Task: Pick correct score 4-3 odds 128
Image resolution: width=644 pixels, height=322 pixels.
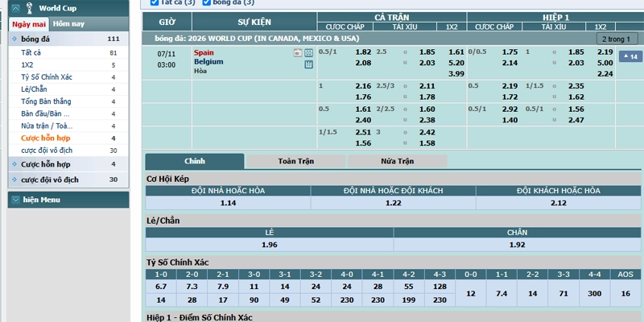Action: click(x=440, y=287)
